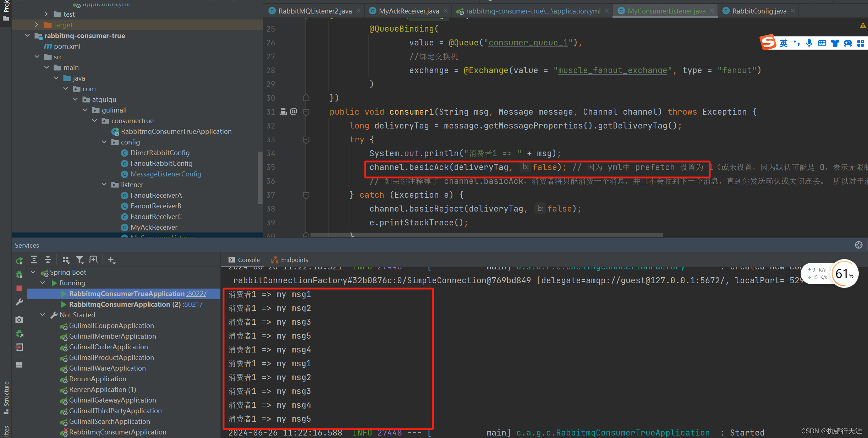Viewport: 868px width, 438px height.
Task: Click the Services panel options crosshair icon
Action: (858, 245)
